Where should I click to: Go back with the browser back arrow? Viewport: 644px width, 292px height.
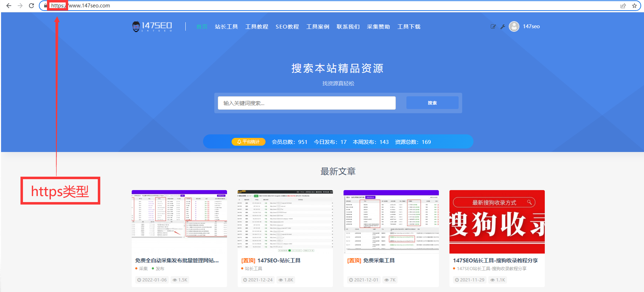click(x=9, y=6)
